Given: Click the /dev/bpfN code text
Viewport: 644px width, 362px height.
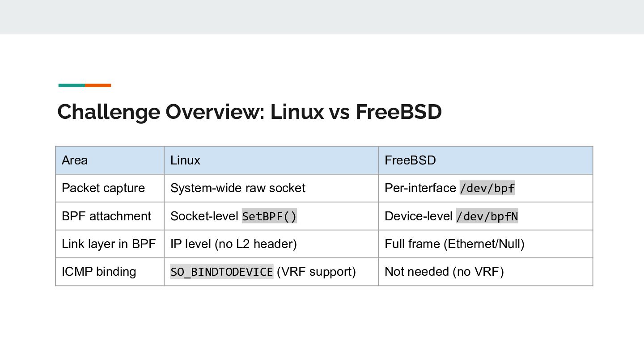Looking at the screenshot, I should pos(487,216).
